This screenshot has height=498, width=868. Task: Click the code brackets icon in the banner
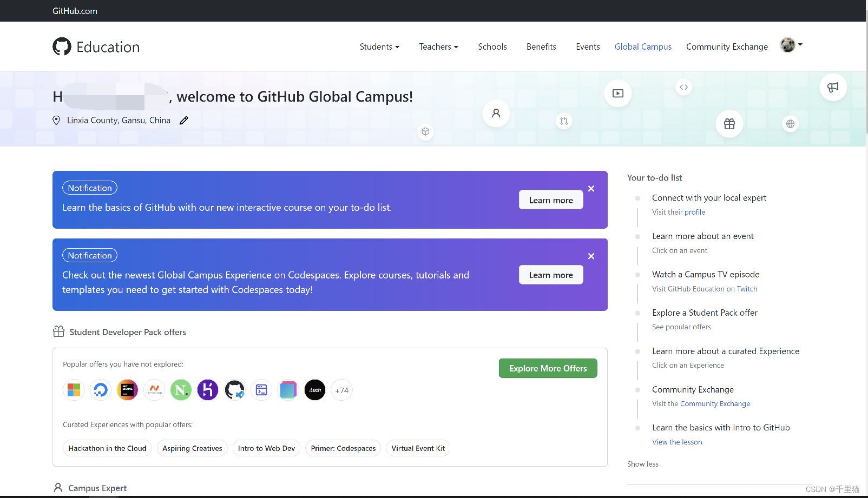[684, 87]
